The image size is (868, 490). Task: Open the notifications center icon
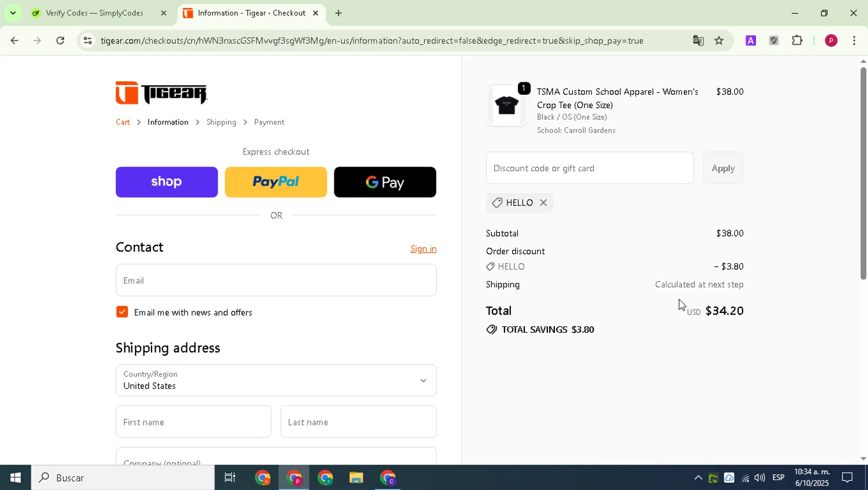pos(847,478)
